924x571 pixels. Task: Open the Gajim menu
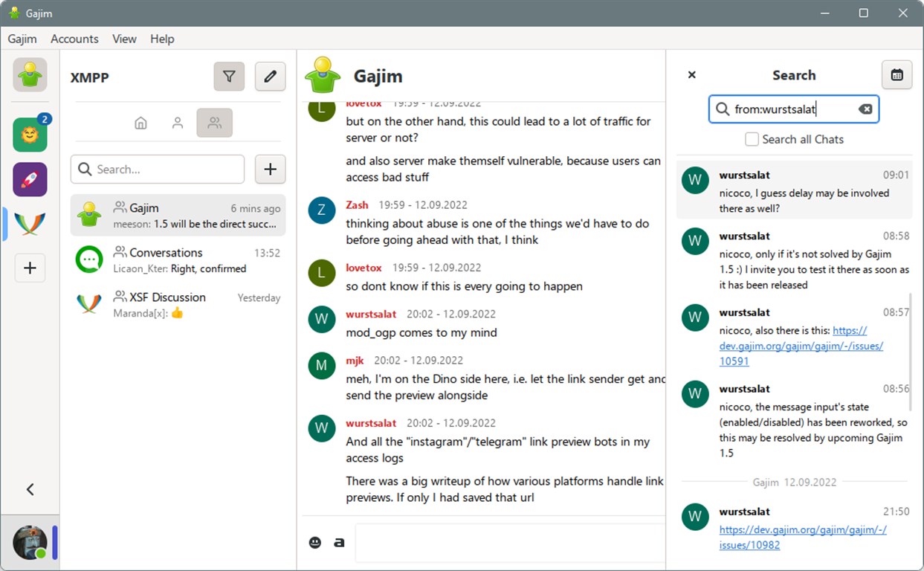22,39
